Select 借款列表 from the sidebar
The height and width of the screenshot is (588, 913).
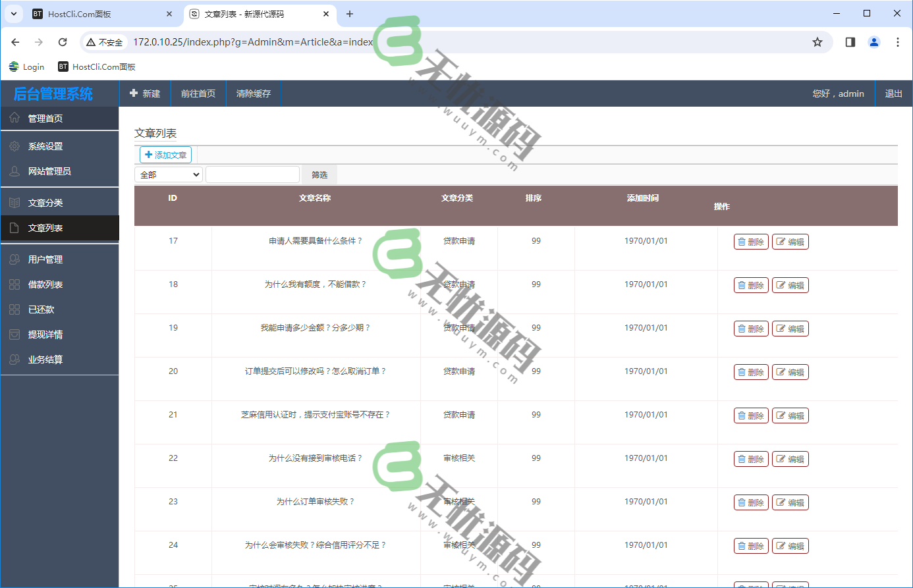click(15, 284)
